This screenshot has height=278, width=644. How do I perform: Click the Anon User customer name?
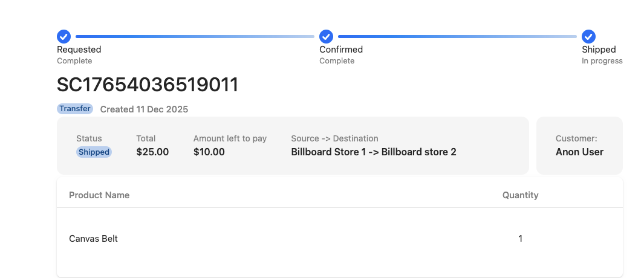click(x=579, y=152)
